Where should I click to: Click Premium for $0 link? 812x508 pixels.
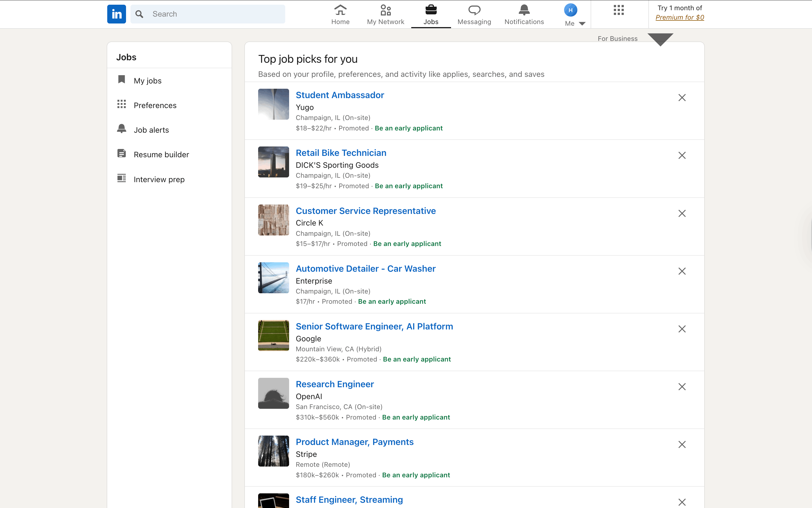click(x=680, y=17)
